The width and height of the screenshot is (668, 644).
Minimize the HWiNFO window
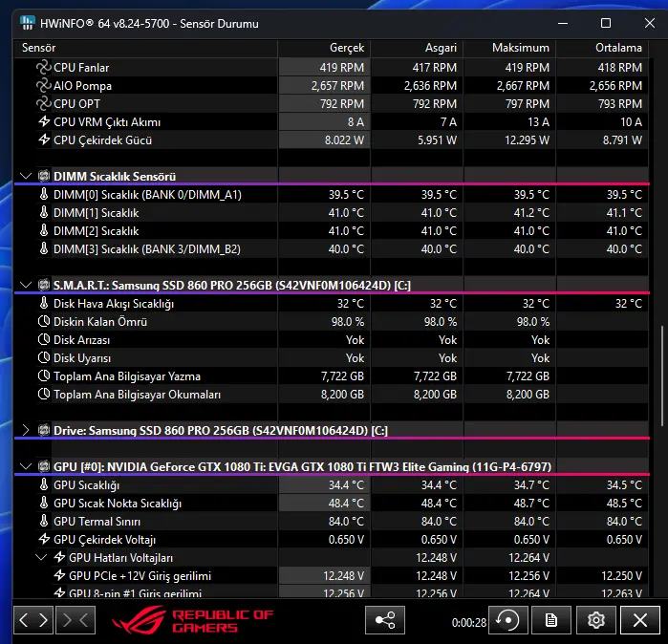(x=563, y=24)
